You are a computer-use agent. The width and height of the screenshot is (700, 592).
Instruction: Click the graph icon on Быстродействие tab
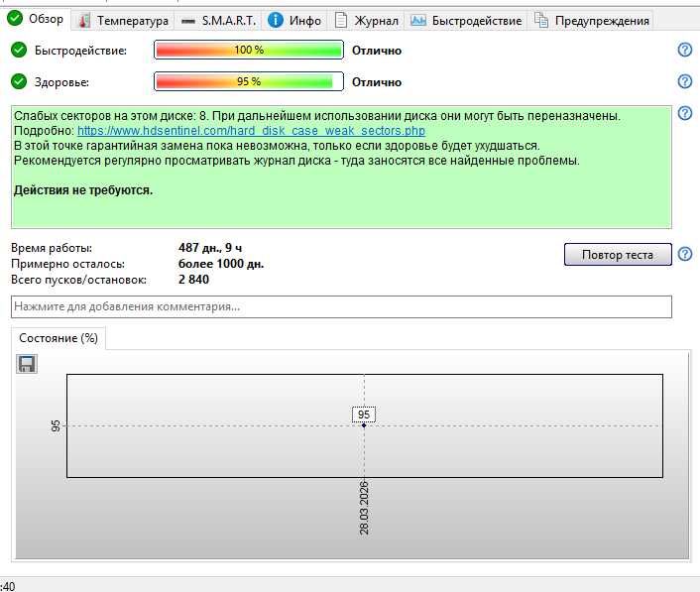(418, 20)
